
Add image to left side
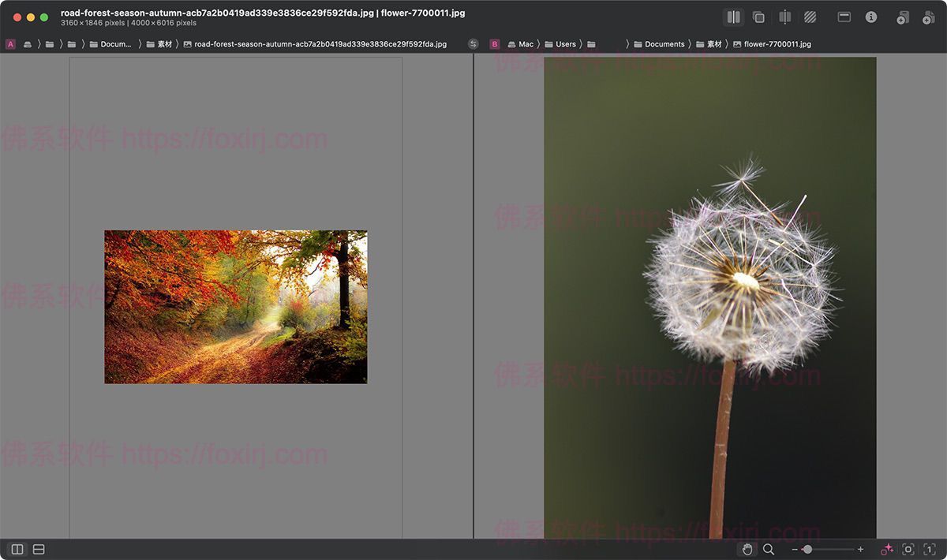click(x=903, y=17)
